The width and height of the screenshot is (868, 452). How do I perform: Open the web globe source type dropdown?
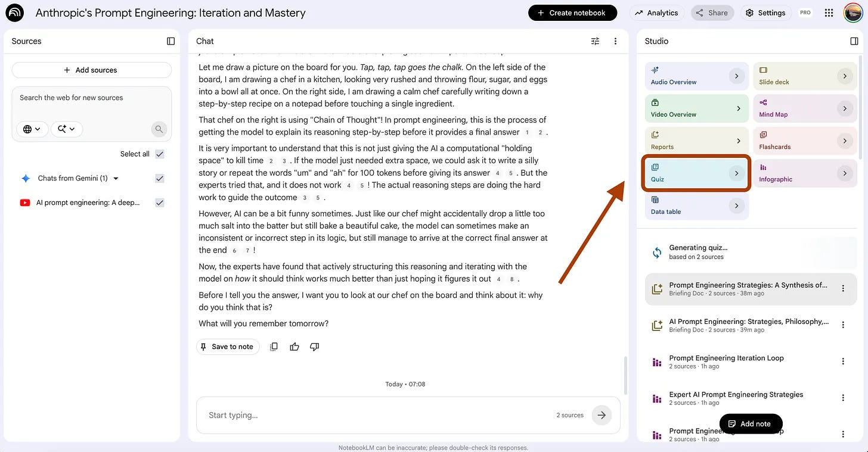[x=32, y=129]
